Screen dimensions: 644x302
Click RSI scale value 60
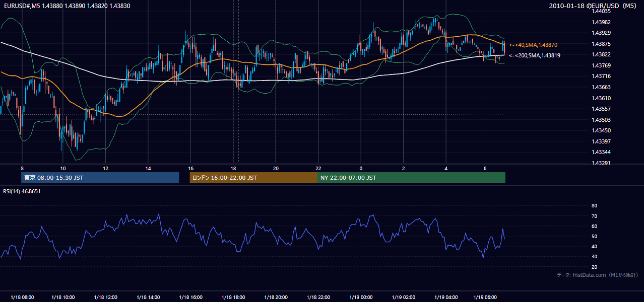click(x=594, y=226)
